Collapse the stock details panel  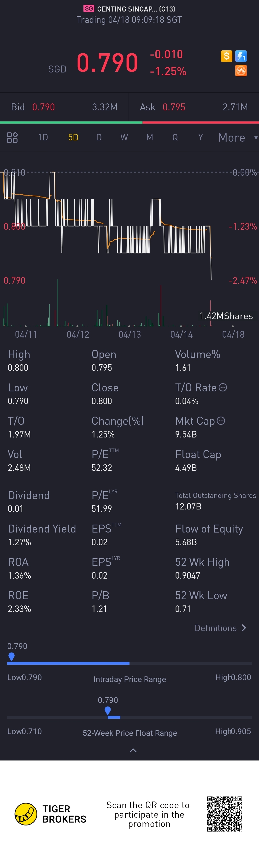click(133, 750)
